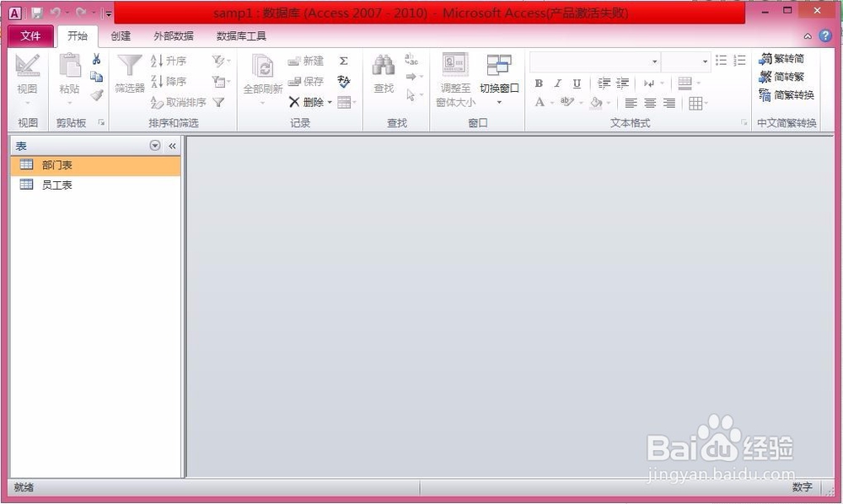Click 保存 save record
Viewport: 843px width, 504px height.
[305, 81]
